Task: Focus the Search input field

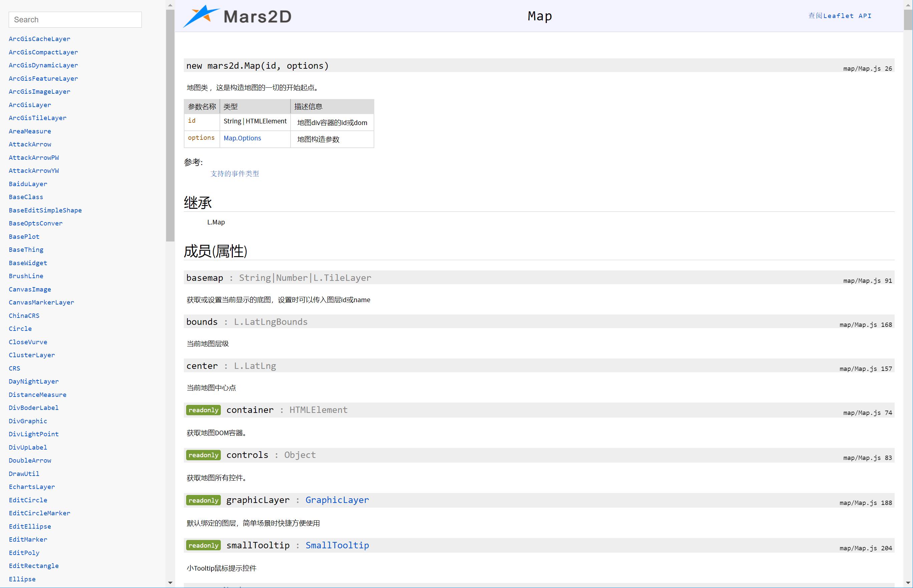Action: point(75,19)
